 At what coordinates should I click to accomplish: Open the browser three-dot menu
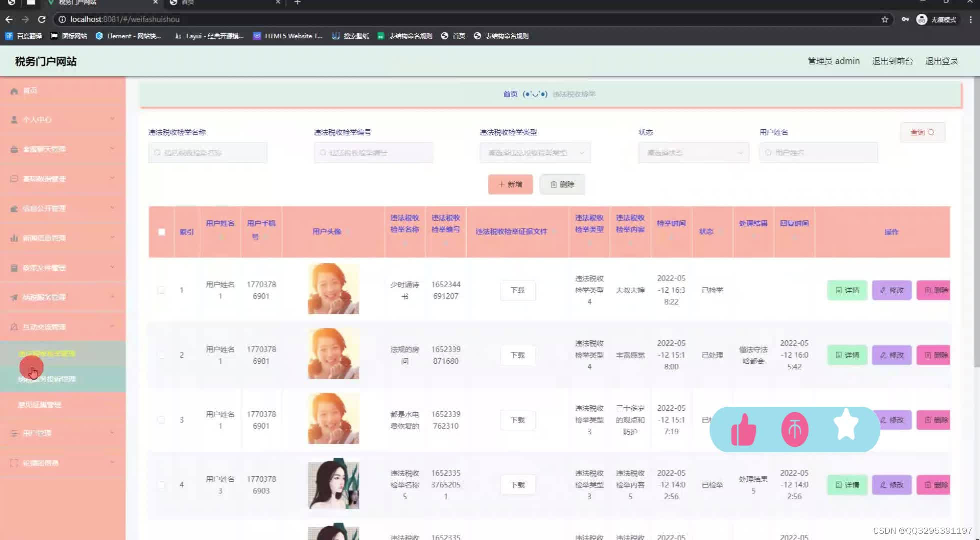(971, 19)
